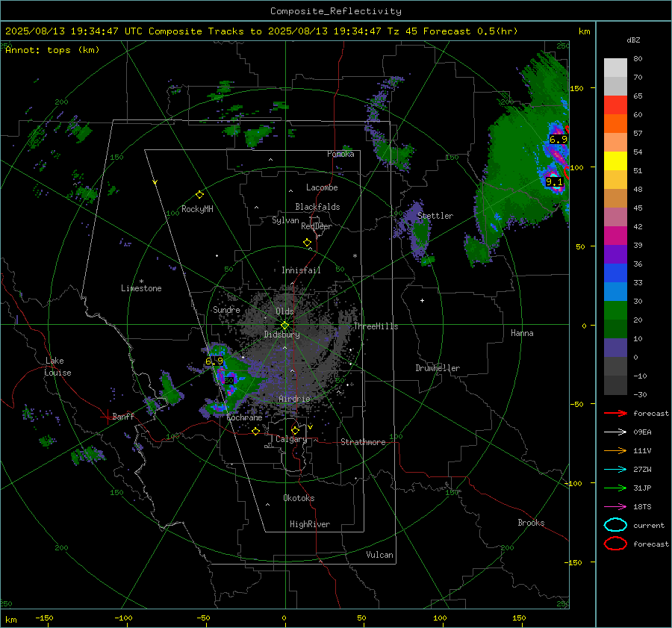Click the RedDeer city label
The width and height of the screenshot is (672, 628).
317,226
